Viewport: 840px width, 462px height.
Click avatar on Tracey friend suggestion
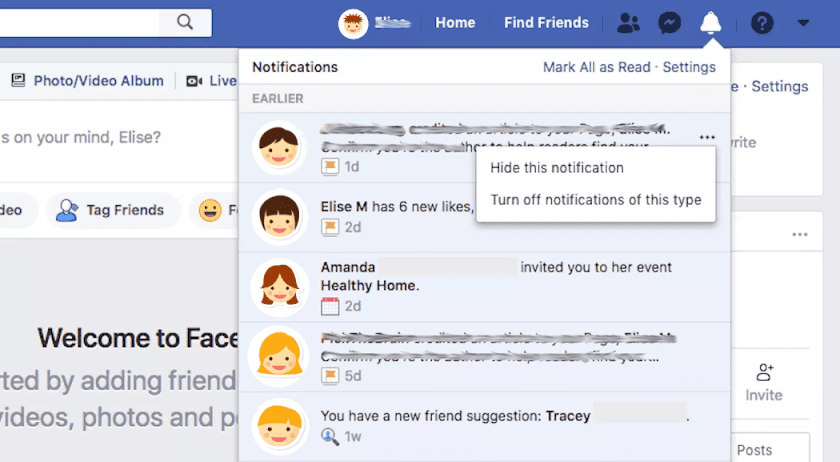pos(279,427)
